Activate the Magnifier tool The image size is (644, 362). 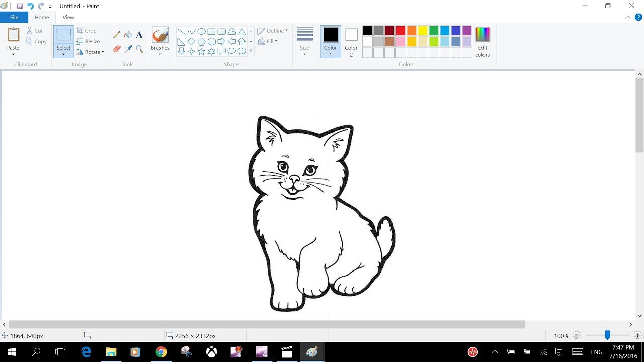coord(139,49)
